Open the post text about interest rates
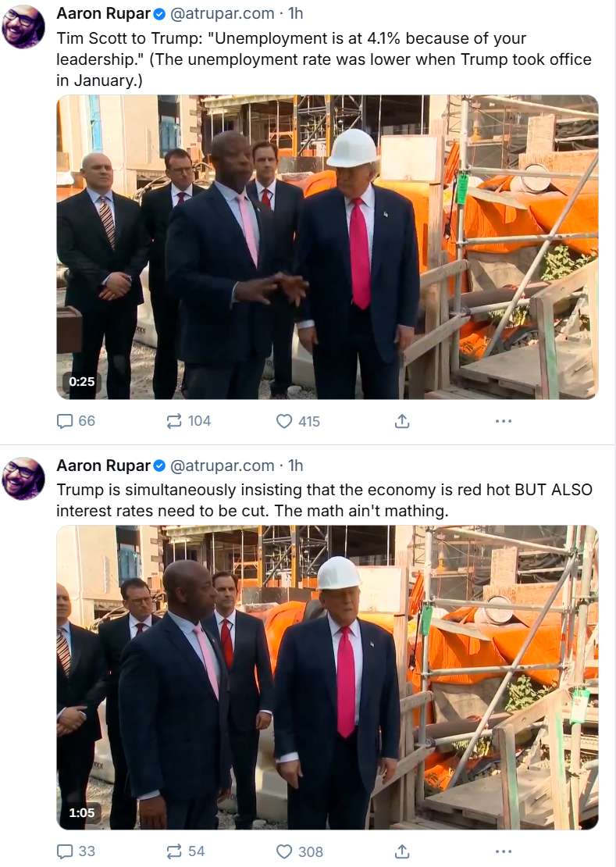 pos(324,501)
